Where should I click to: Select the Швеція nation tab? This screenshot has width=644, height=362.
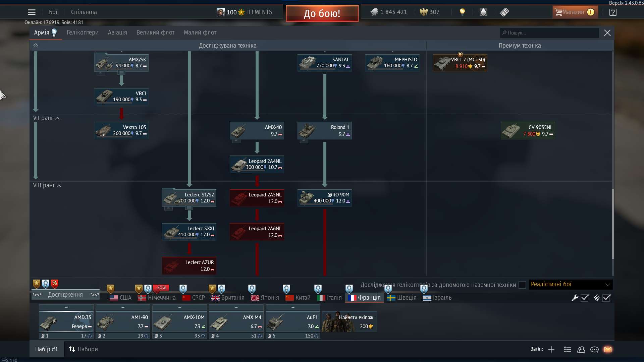(x=402, y=298)
